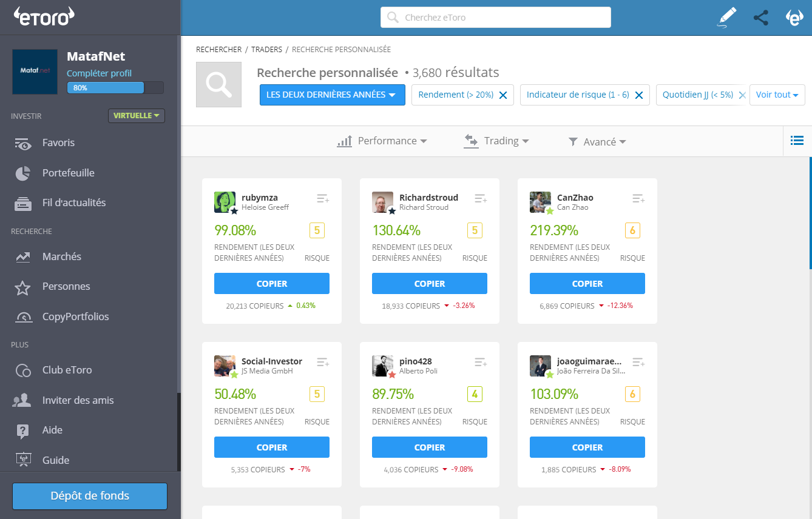Add CanZhao to watchlist
Viewport: 812px width, 519px height.
point(638,198)
